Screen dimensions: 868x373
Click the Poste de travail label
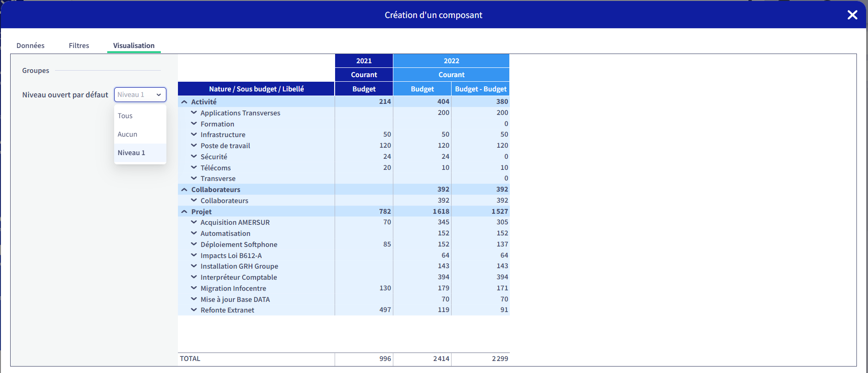[225, 145]
